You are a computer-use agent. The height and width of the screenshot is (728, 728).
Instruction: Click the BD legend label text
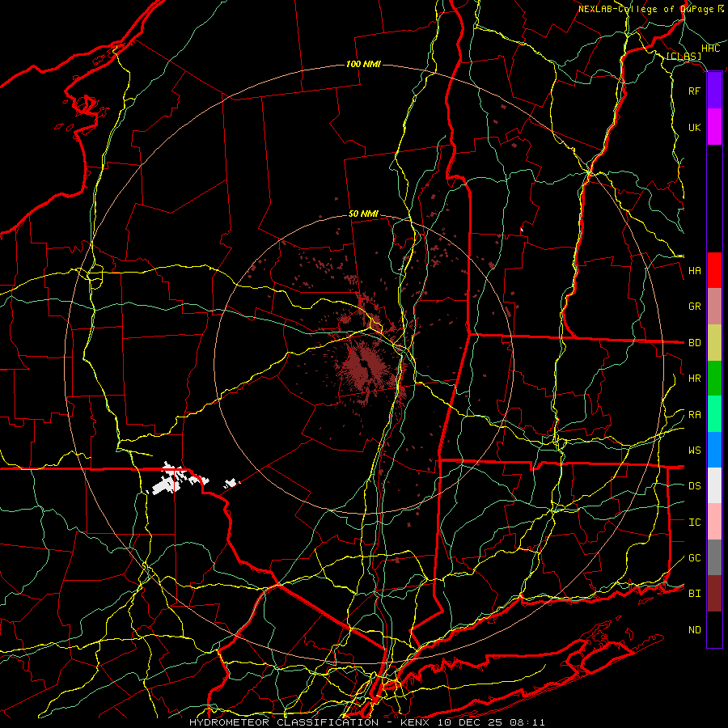click(x=695, y=343)
